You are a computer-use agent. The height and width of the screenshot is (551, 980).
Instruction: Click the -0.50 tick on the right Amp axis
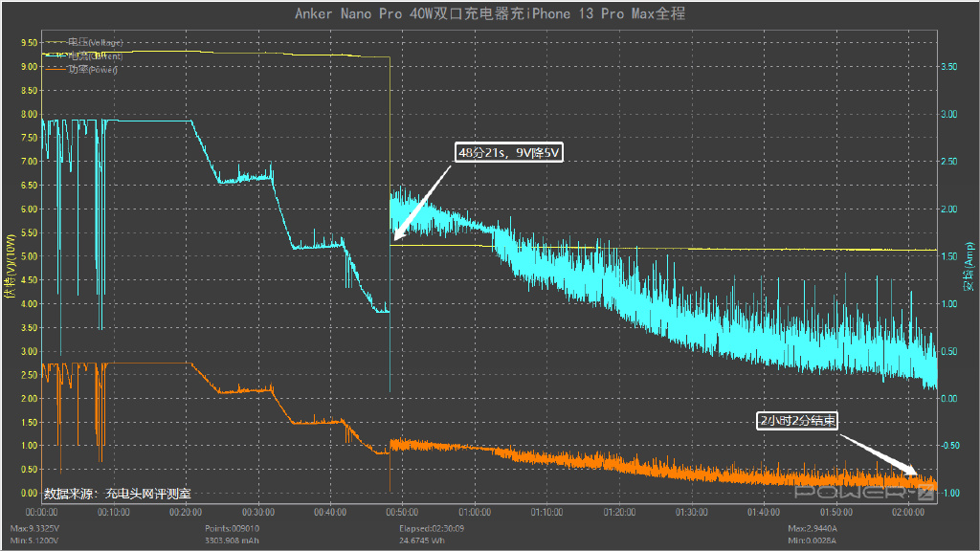(950, 446)
